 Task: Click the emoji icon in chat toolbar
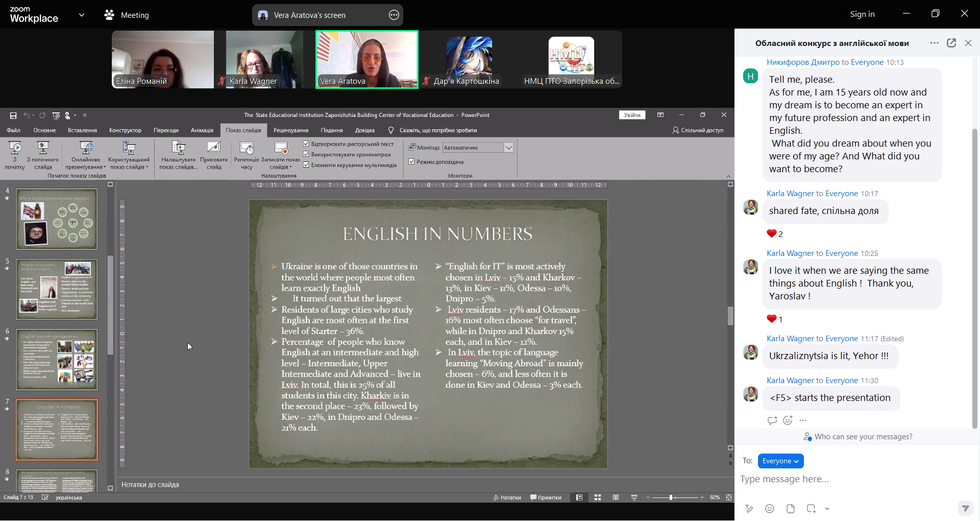pos(770,508)
